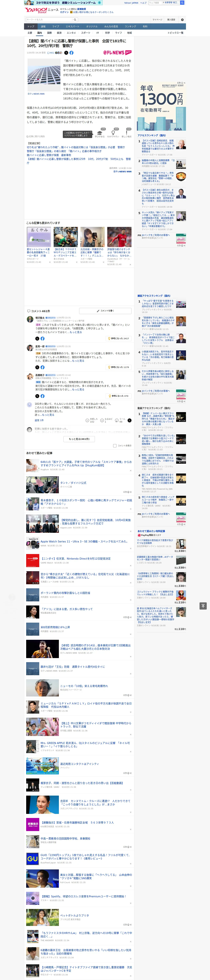Viewport: 210px width, 980px height.
Task: Expand 返信 1件 replies
Action: [39, 420]
